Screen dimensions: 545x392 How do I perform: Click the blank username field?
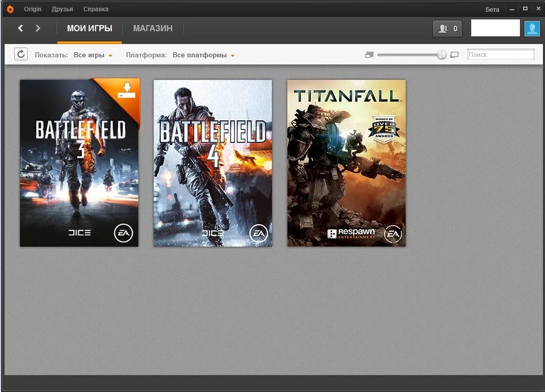coord(495,28)
